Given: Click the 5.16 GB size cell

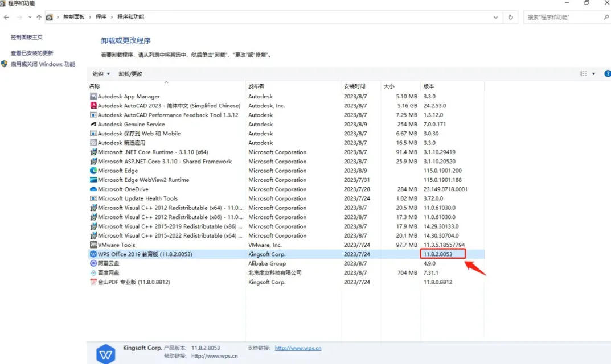Looking at the screenshot, I should click(x=407, y=105).
